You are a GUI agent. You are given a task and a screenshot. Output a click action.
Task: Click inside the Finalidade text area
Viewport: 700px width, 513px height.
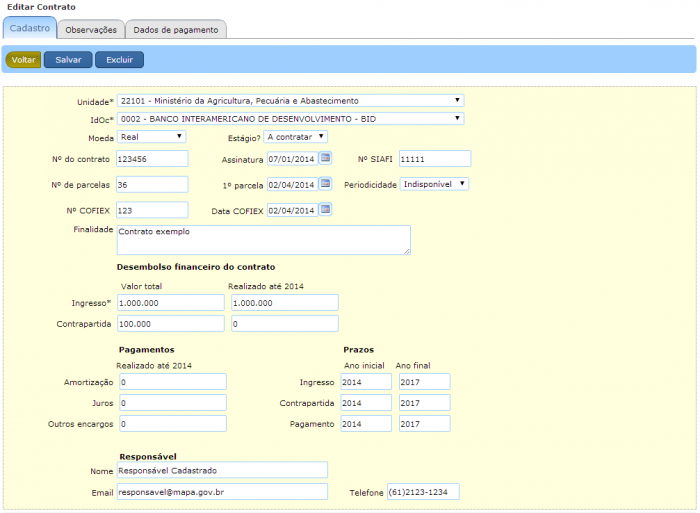(264, 240)
